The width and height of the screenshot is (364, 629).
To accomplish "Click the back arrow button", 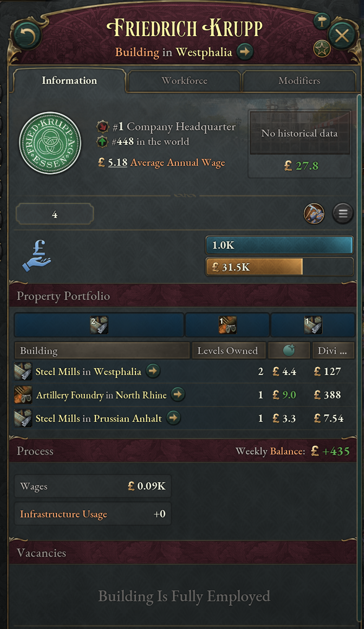I will point(27,36).
